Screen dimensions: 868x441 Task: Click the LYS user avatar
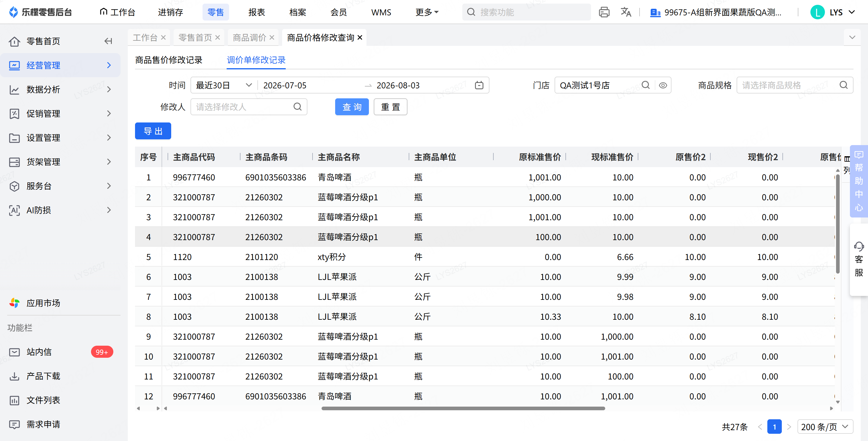coord(817,12)
